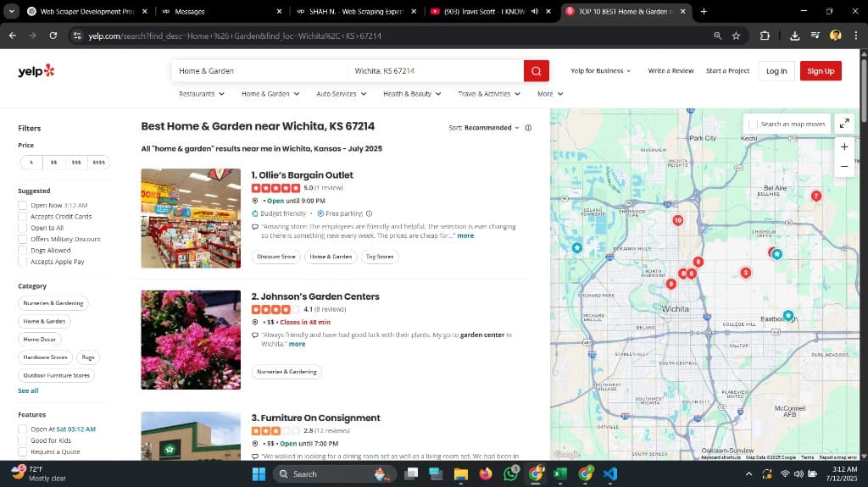Click the browser back arrow

tap(12, 36)
